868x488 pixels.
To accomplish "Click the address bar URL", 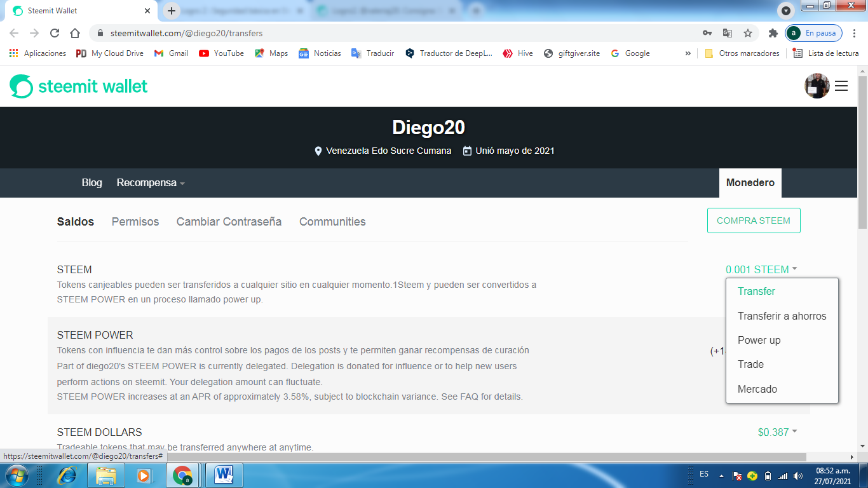I will click(186, 33).
